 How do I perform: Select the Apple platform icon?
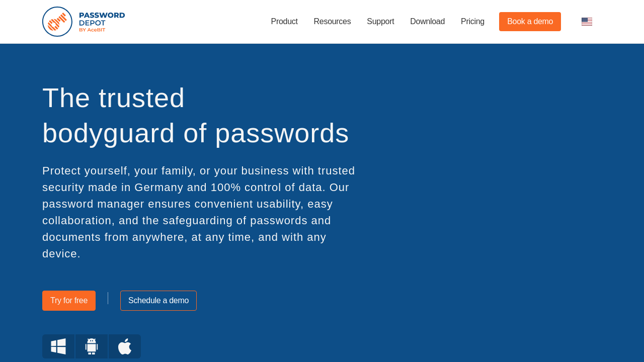125,346
